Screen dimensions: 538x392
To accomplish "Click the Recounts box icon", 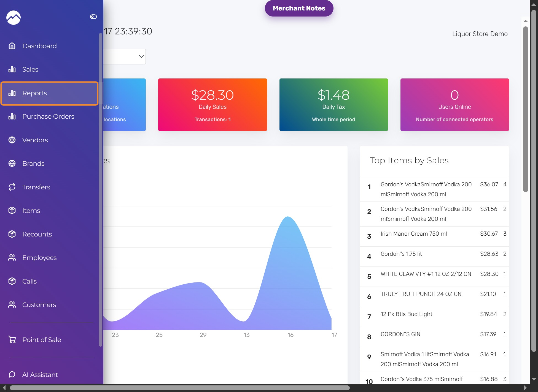I will pyautogui.click(x=12, y=234).
